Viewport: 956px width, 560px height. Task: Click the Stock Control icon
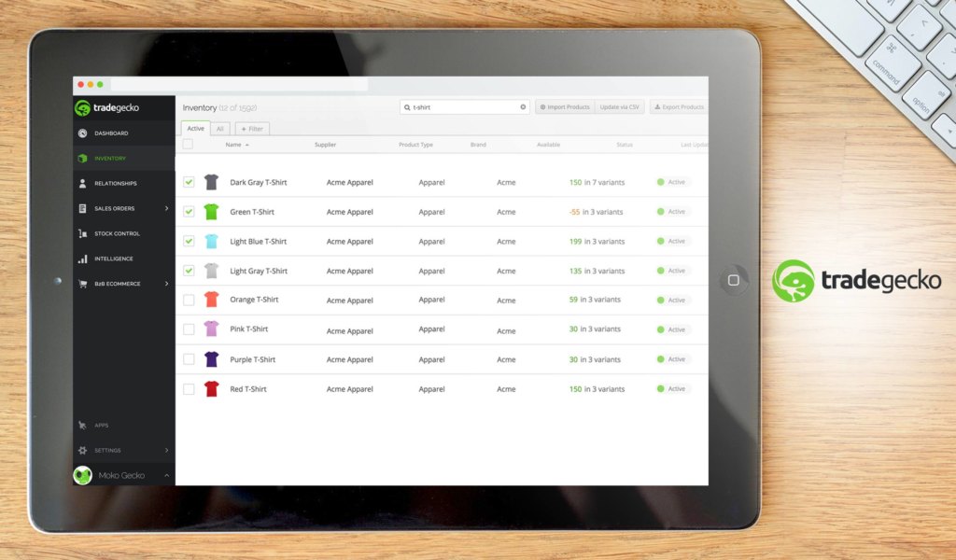click(x=84, y=233)
